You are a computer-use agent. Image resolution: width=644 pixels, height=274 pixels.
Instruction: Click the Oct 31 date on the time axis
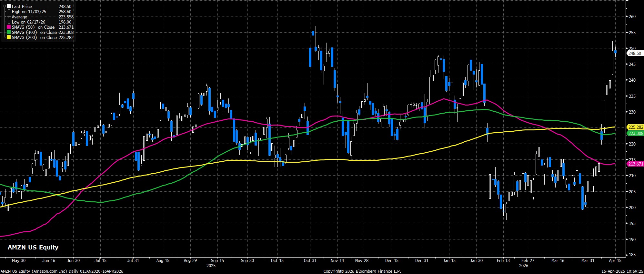coord(310,260)
